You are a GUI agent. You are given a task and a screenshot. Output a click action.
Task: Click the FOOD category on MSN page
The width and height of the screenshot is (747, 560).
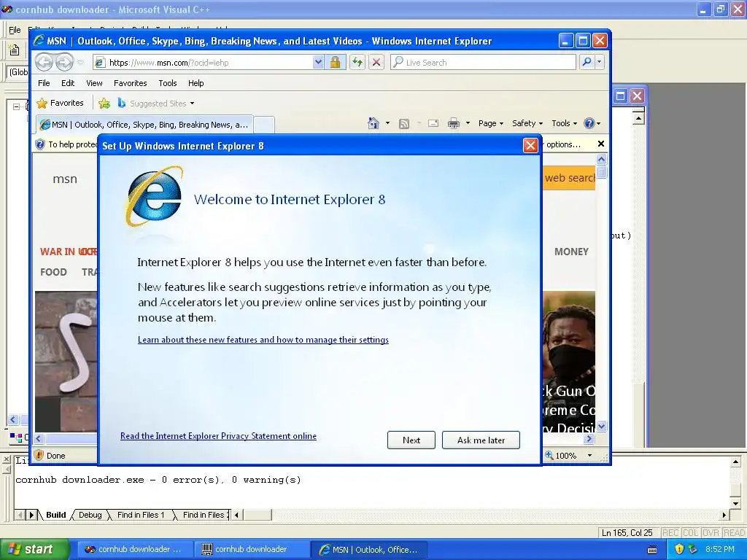(x=53, y=272)
